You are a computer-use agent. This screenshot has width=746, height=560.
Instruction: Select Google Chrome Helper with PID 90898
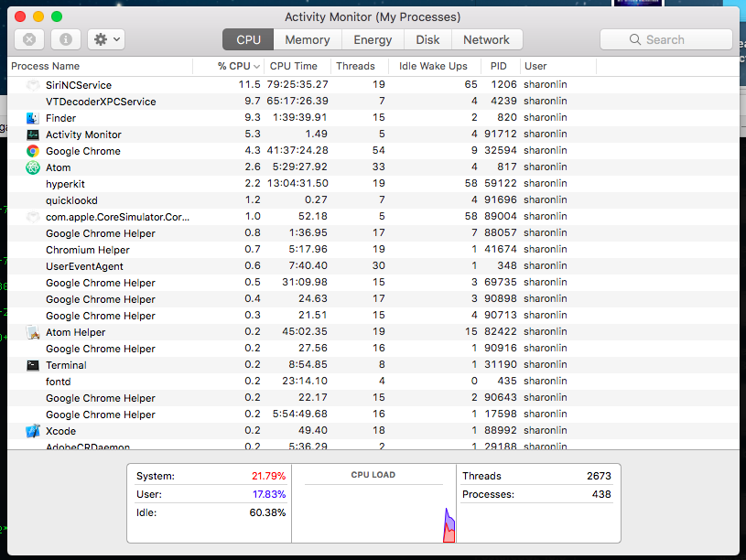pos(373,299)
